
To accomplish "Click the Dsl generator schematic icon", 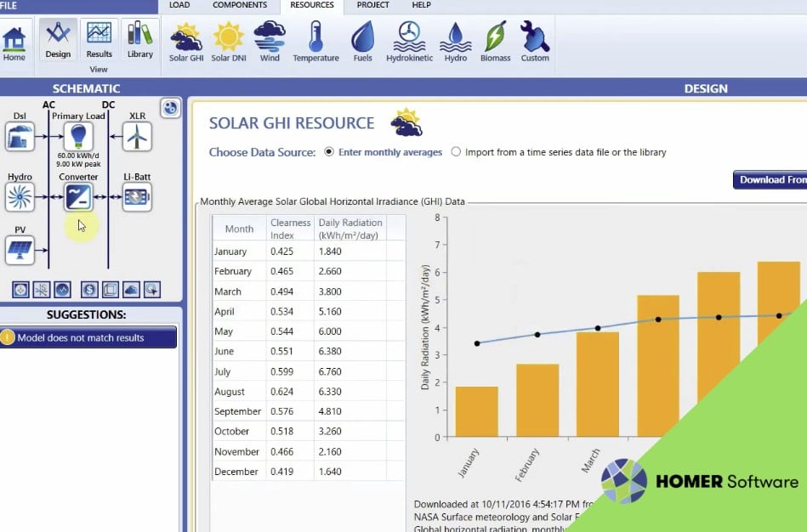I will (20, 136).
